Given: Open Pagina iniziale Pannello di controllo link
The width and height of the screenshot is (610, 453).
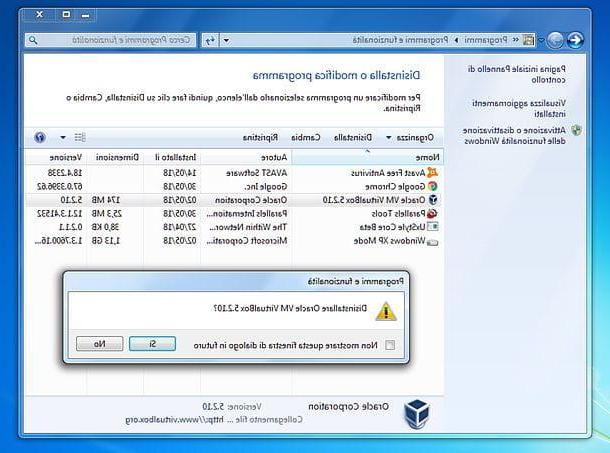Looking at the screenshot, I should pos(516,74).
